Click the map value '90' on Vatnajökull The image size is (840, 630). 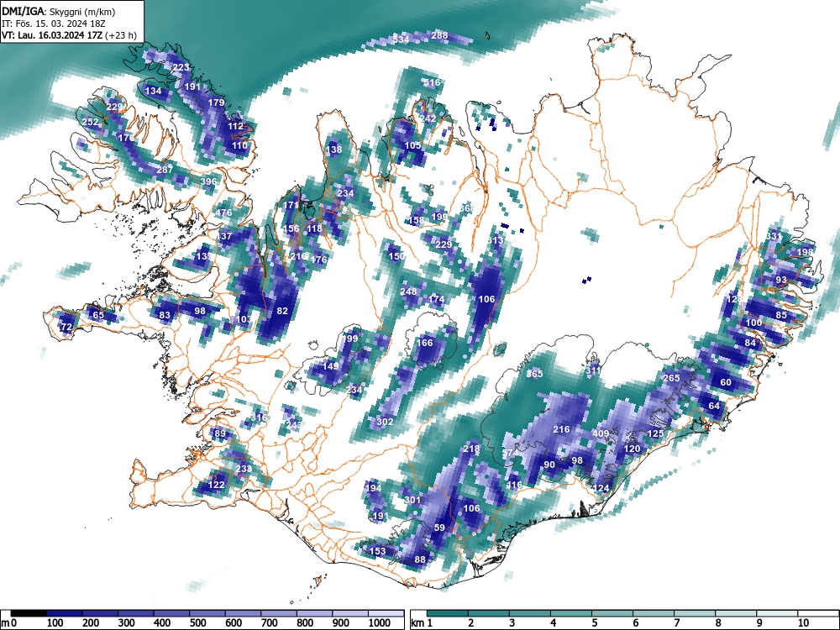click(x=549, y=465)
